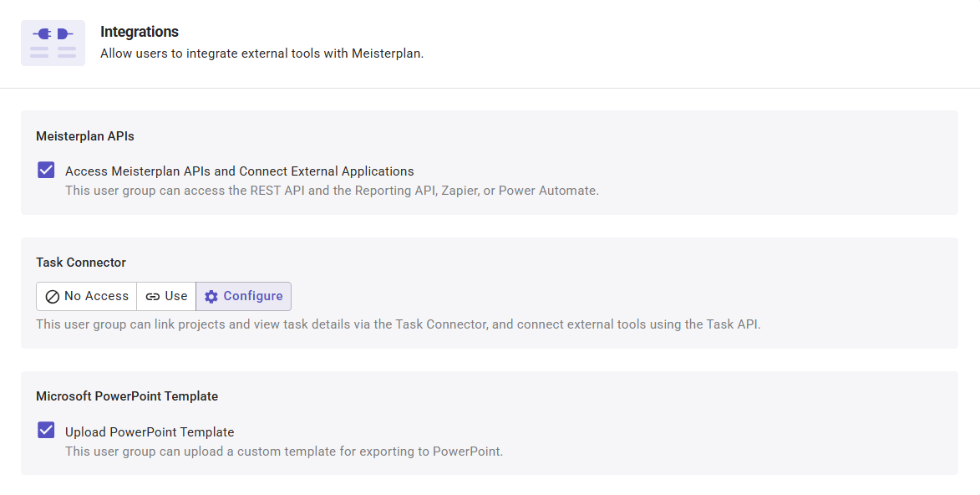The image size is (980, 495).
Task: Select Configure option for Task Connector
Action: 244,296
